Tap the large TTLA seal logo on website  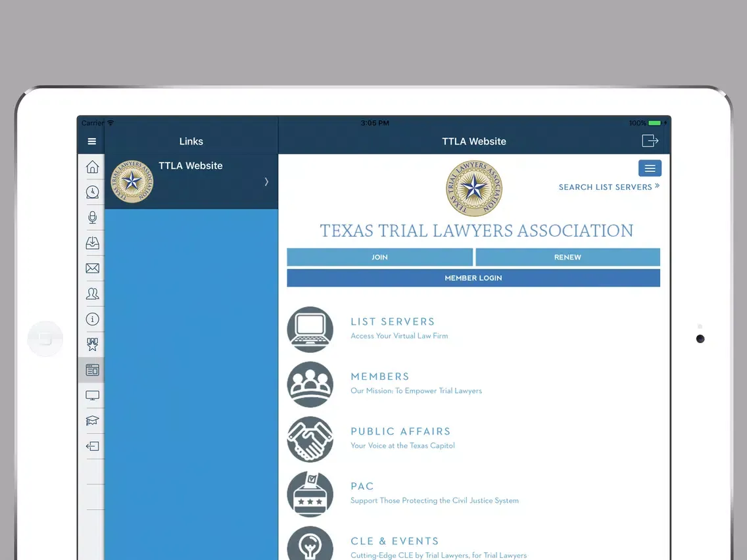tap(474, 188)
